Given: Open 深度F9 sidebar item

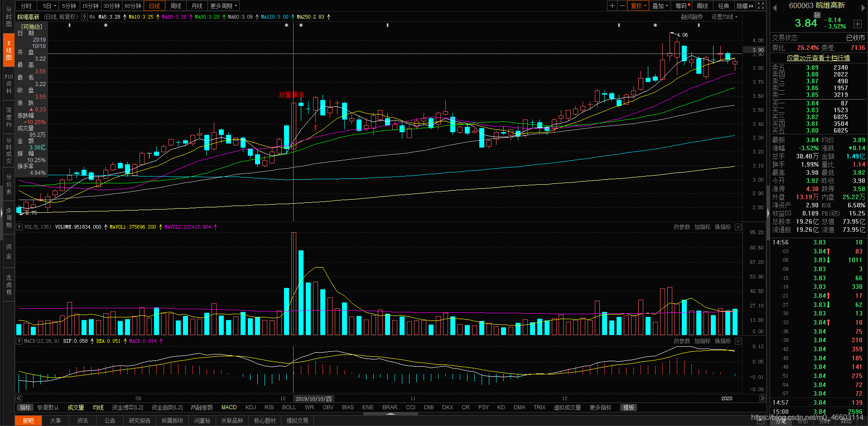Looking at the screenshot, I should tap(9, 117).
